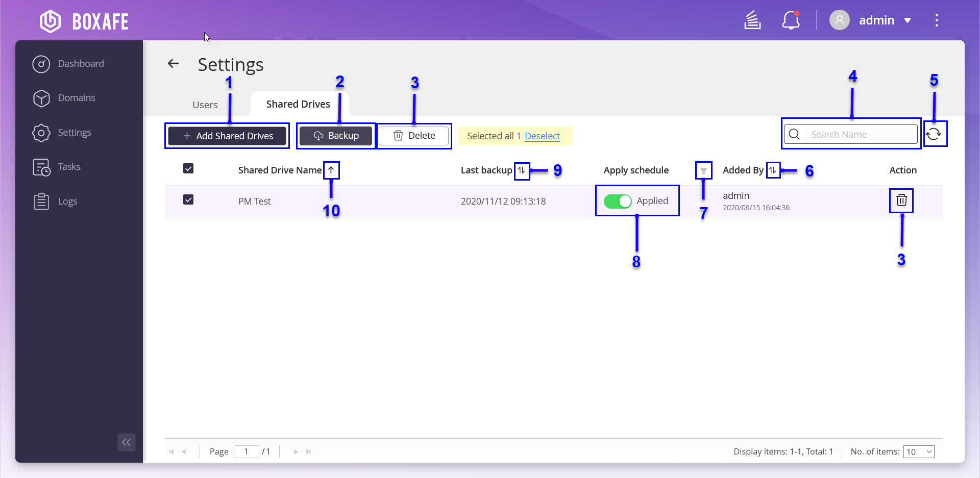980x478 pixels.
Task: Click the trash icon in PM Test row
Action: pos(901,200)
